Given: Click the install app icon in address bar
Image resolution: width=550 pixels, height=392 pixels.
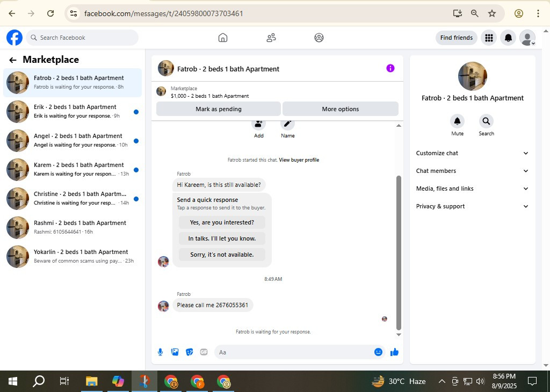Looking at the screenshot, I should click(458, 13).
